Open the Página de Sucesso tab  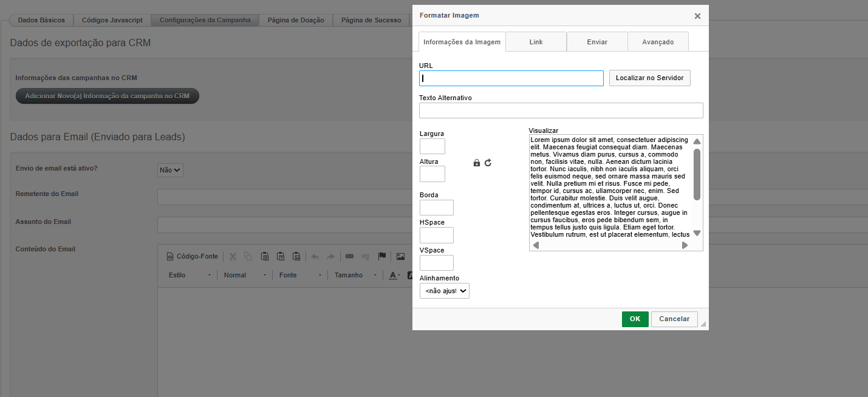point(371,20)
